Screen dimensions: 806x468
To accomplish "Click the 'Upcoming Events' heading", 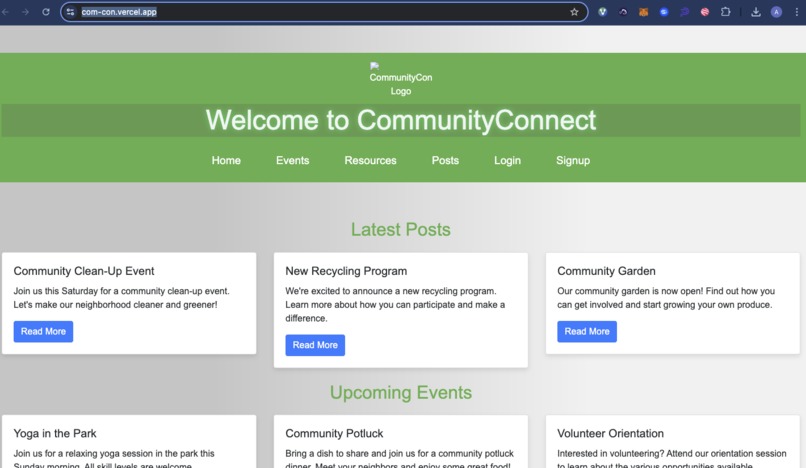I will coord(400,392).
